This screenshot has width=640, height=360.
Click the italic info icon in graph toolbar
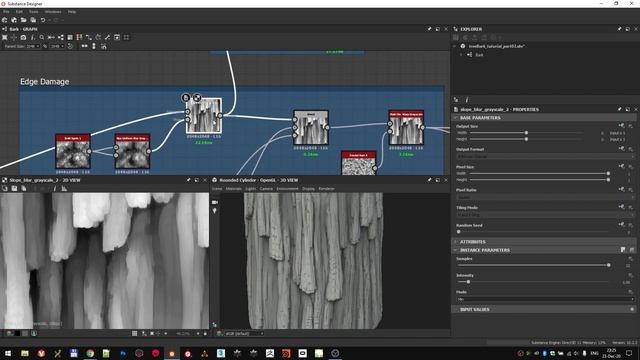point(33,37)
